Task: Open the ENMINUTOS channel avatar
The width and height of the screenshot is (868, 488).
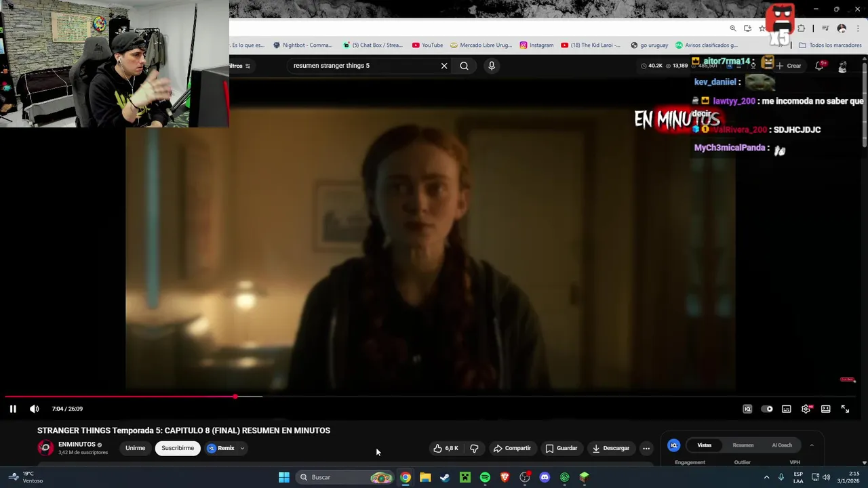Action: pyautogui.click(x=45, y=448)
